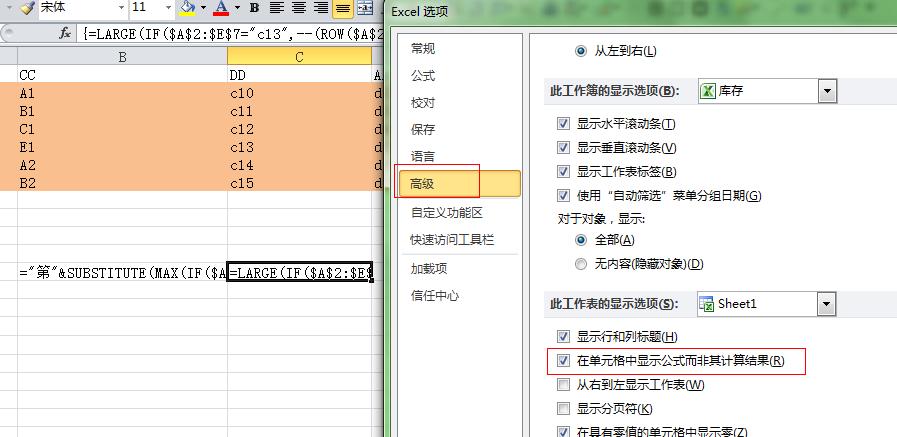Click the Excel 选项 dialog title bar

pyautogui.click(x=641, y=12)
